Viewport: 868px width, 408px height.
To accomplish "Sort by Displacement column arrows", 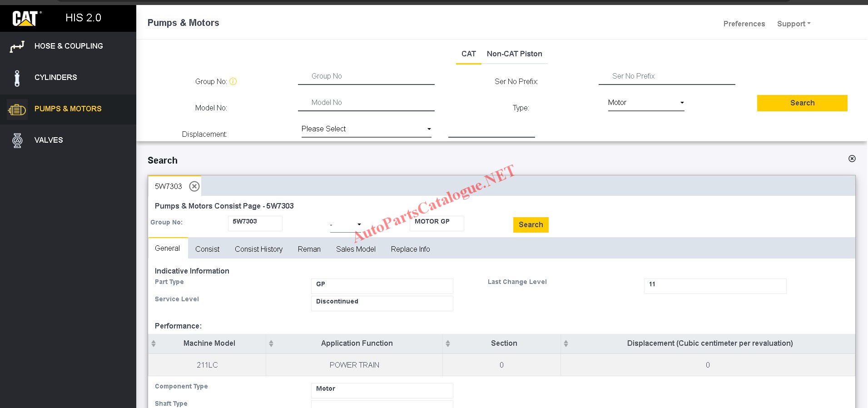I will point(566,343).
